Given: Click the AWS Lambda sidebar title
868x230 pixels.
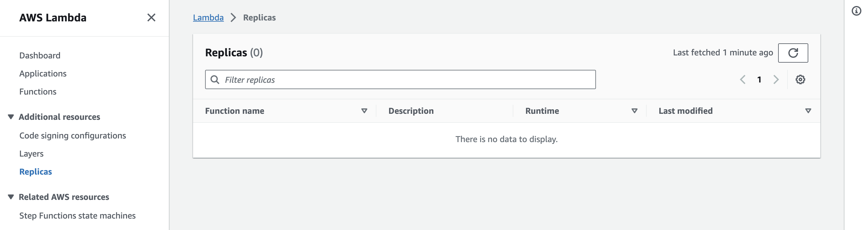Looking at the screenshot, I should (53, 17).
